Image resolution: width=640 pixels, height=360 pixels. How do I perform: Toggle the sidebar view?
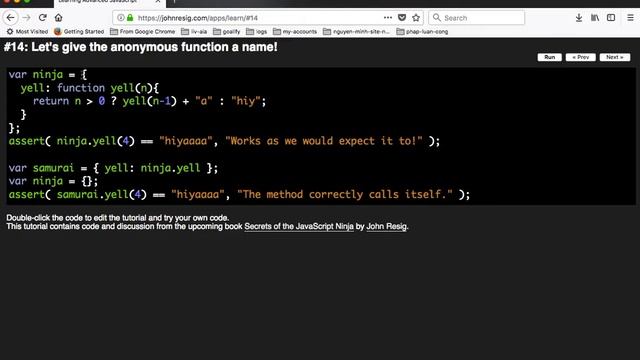pos(611,18)
